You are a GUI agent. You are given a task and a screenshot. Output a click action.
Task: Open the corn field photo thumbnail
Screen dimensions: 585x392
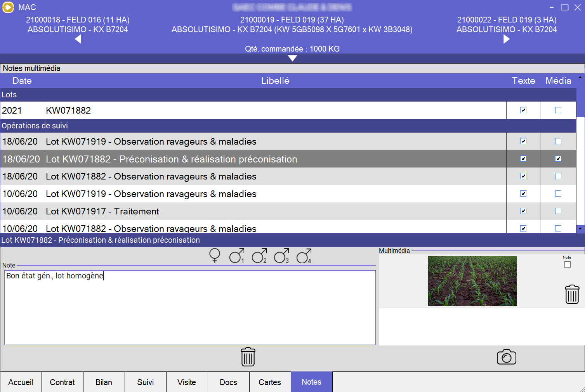pyautogui.click(x=472, y=281)
